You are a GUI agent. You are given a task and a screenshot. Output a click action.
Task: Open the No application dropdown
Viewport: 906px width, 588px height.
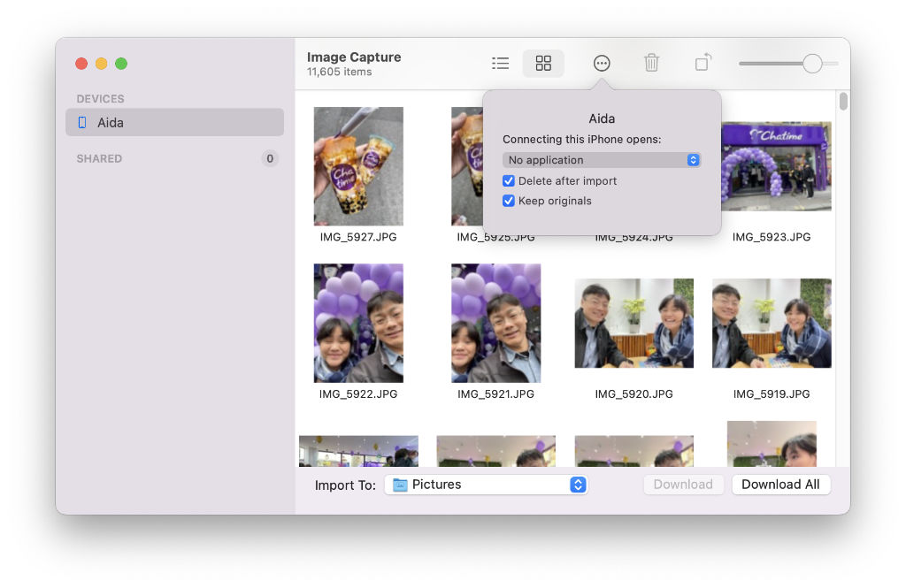[x=602, y=160]
